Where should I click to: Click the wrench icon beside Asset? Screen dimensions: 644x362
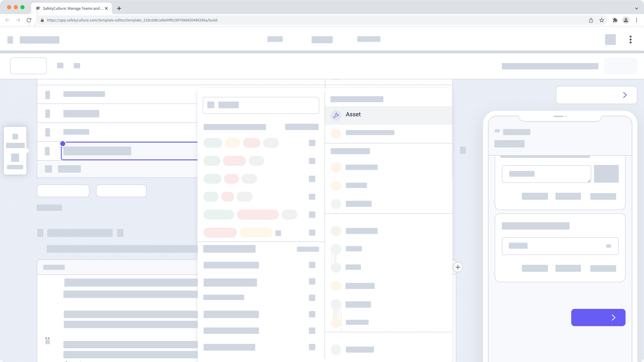[336, 115]
